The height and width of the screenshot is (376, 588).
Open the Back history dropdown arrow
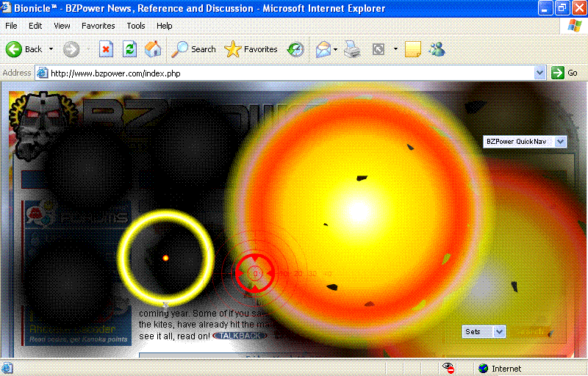click(51, 49)
